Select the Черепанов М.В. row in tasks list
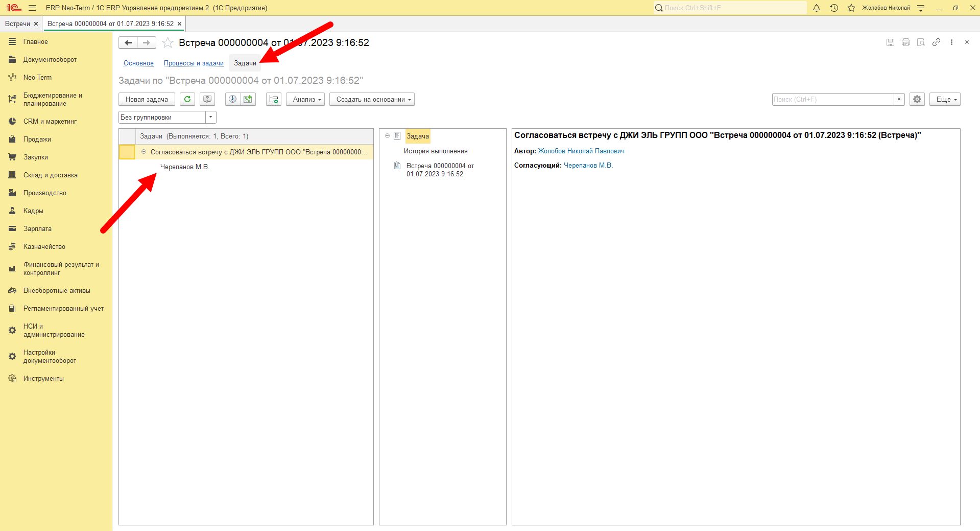The width and height of the screenshot is (980, 531). coord(185,167)
